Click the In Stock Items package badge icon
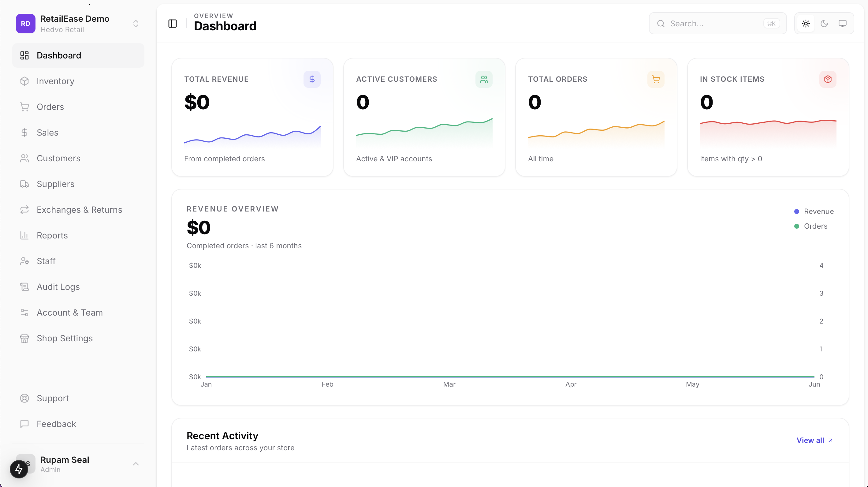Image resolution: width=868 pixels, height=487 pixels. click(828, 79)
